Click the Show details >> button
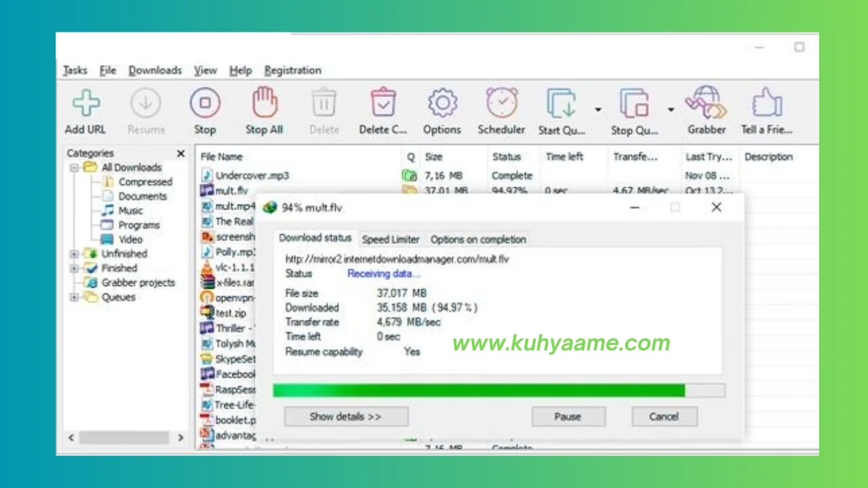Viewport: 868px width, 488px height. (346, 416)
